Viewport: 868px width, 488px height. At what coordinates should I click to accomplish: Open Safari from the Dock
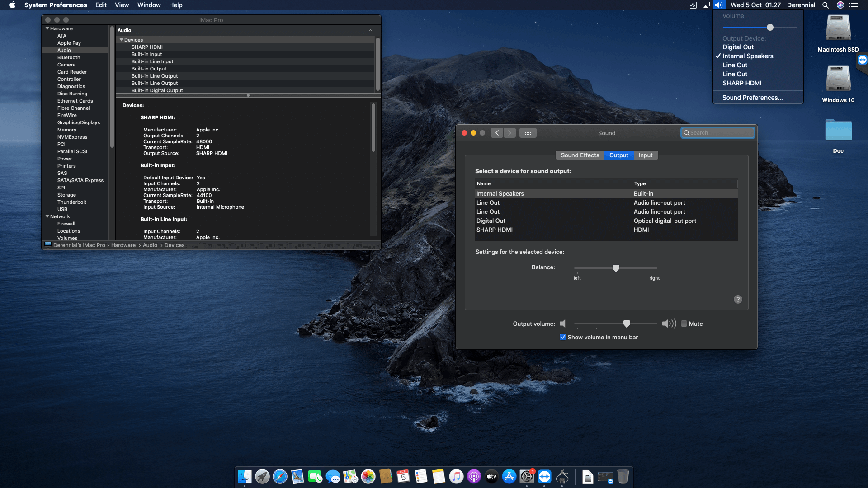click(x=280, y=477)
